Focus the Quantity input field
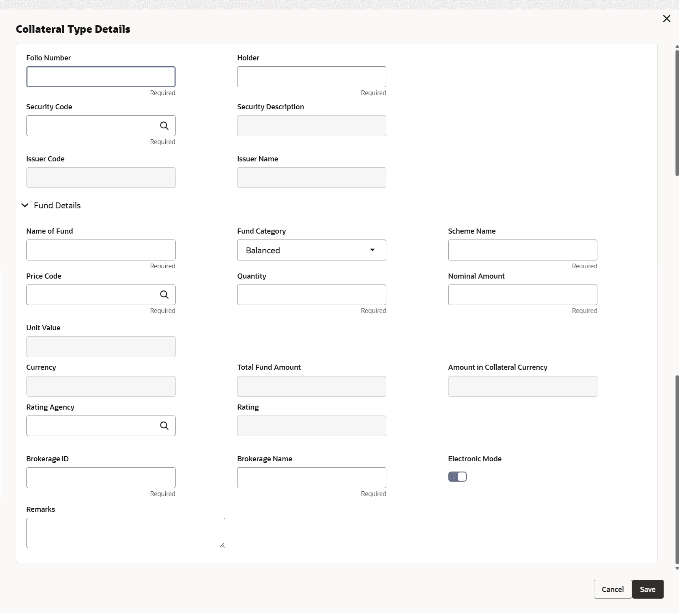Screen dimensions: 679x616 tap(311, 295)
